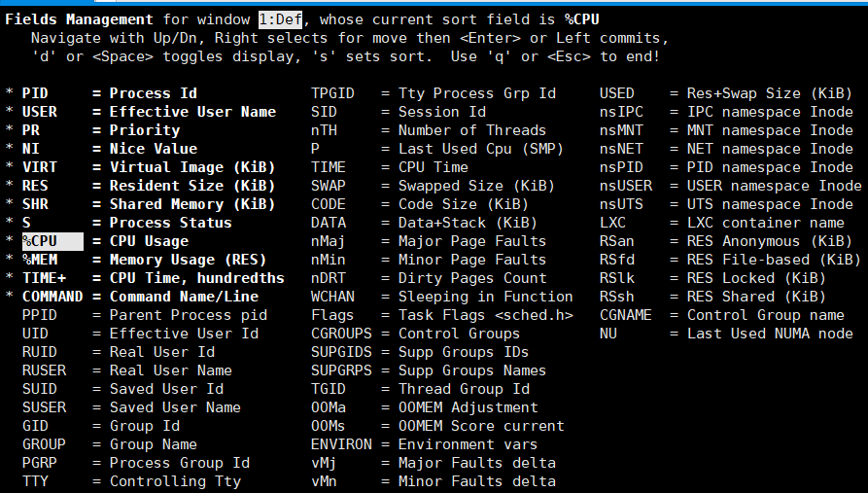Select the highlighted %CPU field
Viewport: 868px width, 493px height.
tap(52, 241)
